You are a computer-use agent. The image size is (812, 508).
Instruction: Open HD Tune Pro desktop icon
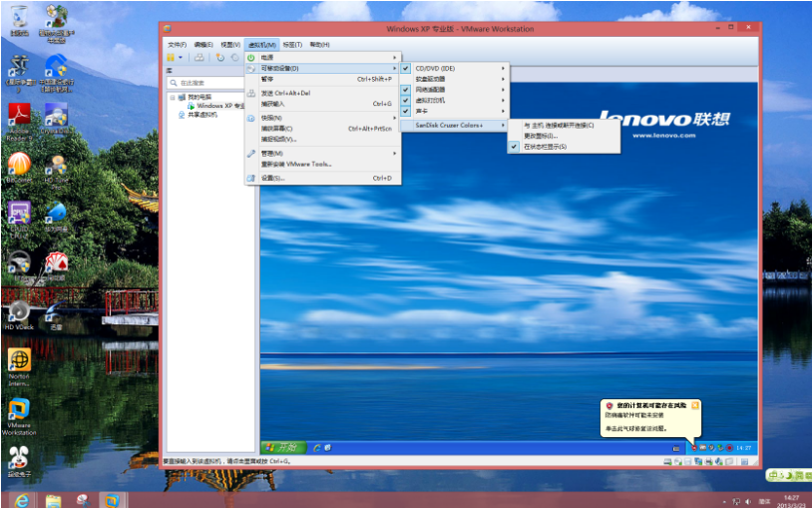(x=56, y=171)
